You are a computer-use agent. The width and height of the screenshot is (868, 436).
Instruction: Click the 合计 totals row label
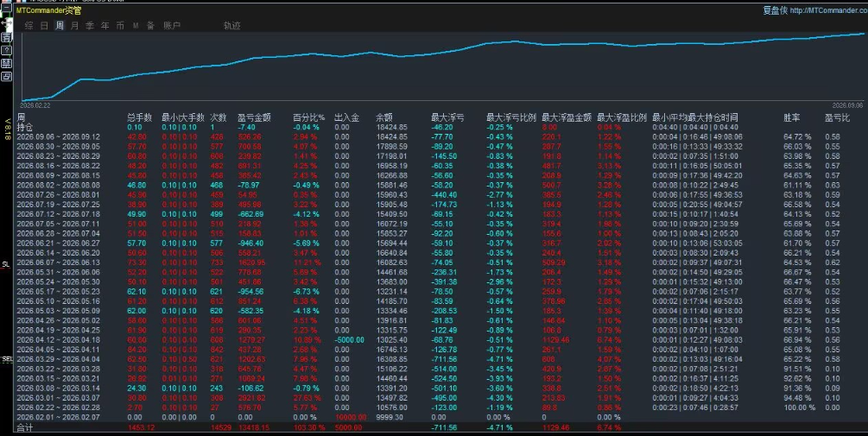25,427
